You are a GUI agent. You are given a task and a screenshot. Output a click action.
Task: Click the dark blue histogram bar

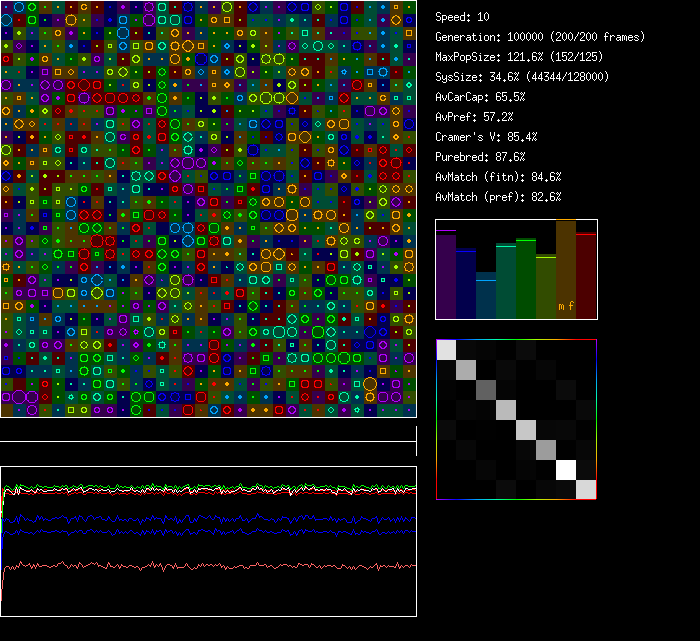[466, 285]
